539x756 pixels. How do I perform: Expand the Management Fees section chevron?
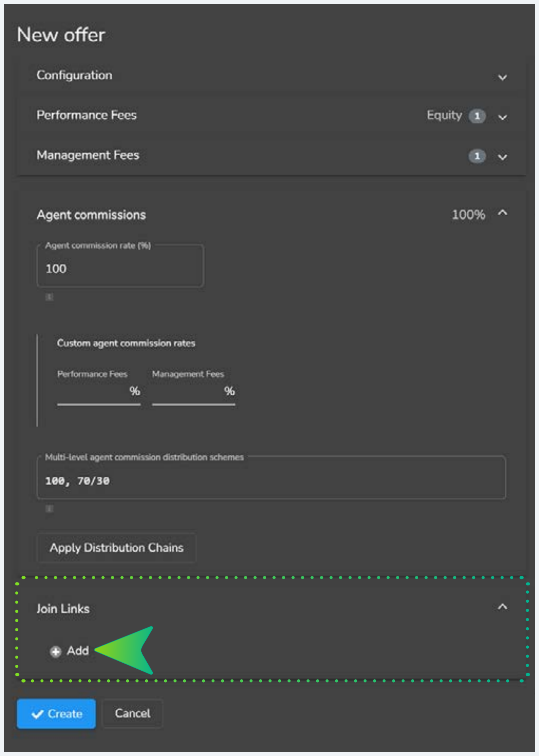tap(502, 157)
